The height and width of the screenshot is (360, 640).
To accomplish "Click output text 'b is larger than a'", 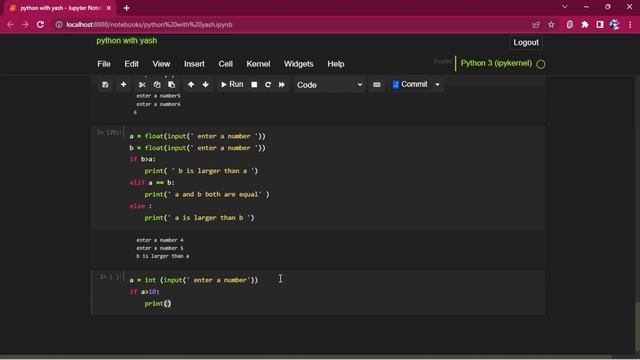I will point(163,256).
